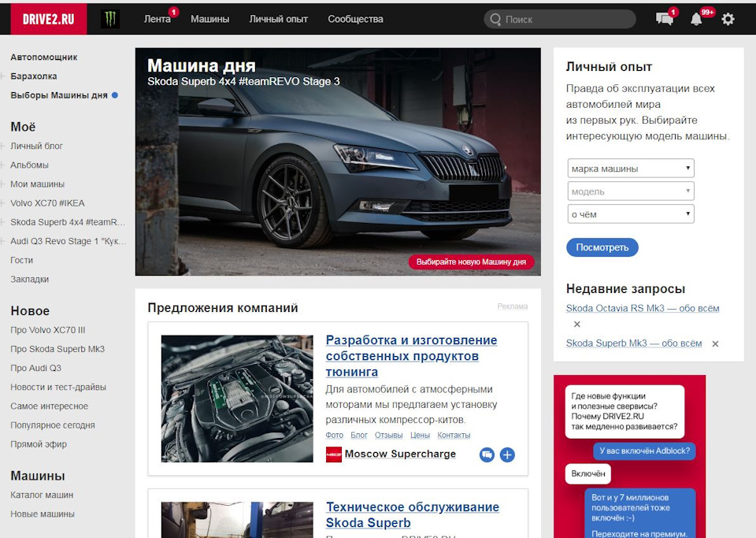
Task: Open Moscow Supercharge Блог link
Action: (x=359, y=435)
